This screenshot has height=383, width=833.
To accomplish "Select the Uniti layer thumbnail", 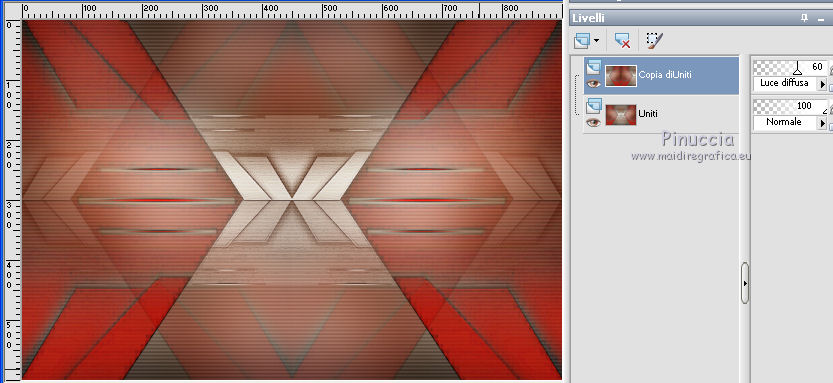I will [620, 115].
